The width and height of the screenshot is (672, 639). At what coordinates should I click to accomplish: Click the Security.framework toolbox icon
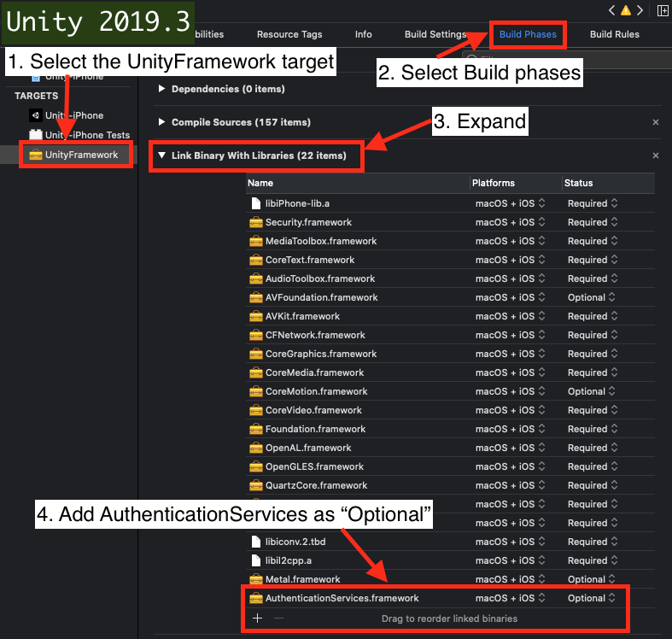pos(256,222)
